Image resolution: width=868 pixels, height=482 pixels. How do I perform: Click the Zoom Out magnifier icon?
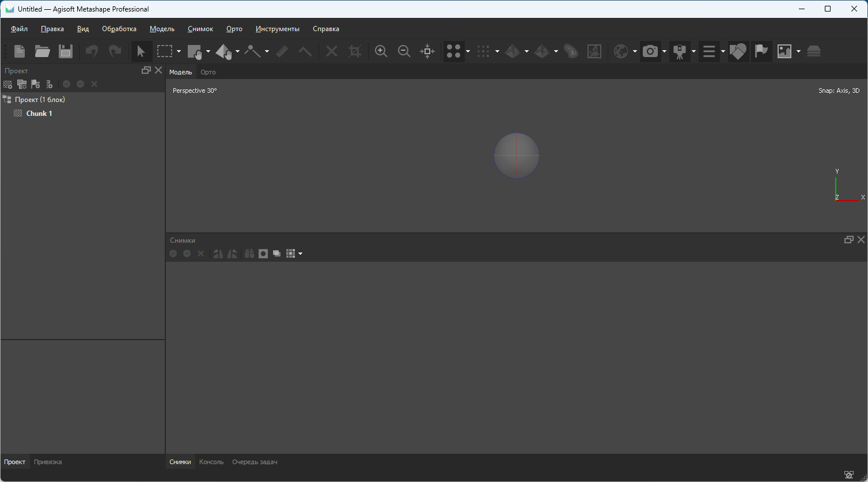[404, 51]
